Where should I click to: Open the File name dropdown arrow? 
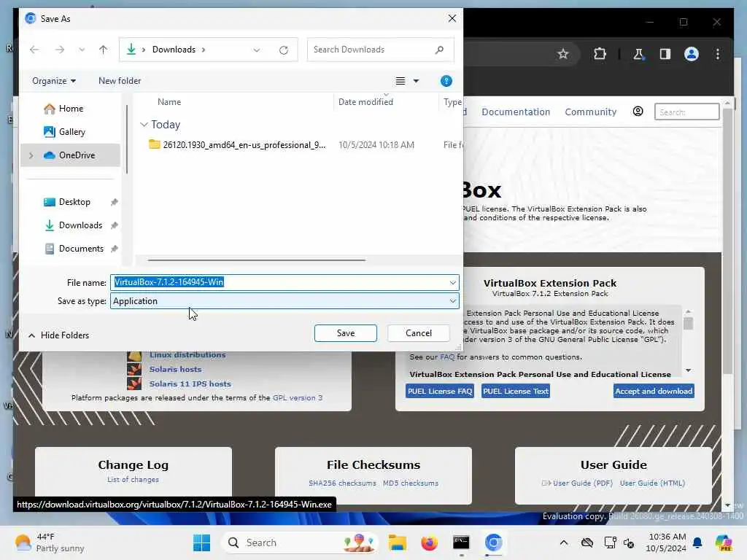[452, 283]
